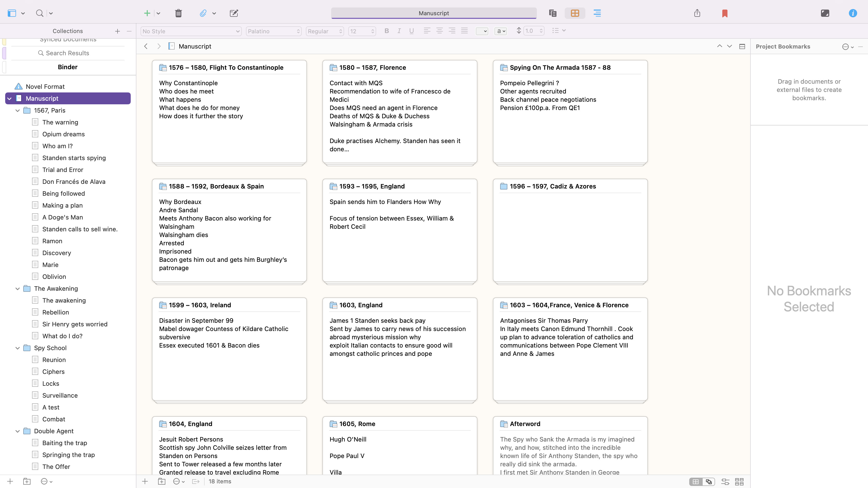The height and width of the screenshot is (488, 868).
Task: Click the compose mode icon
Action: pos(825,13)
